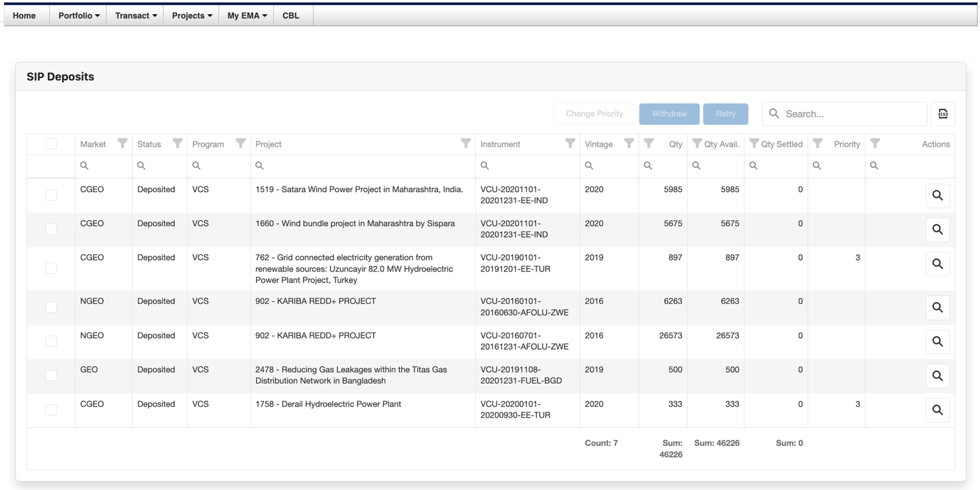This screenshot has width=980, height=490.
Task: Click the Retry button
Action: click(x=725, y=114)
